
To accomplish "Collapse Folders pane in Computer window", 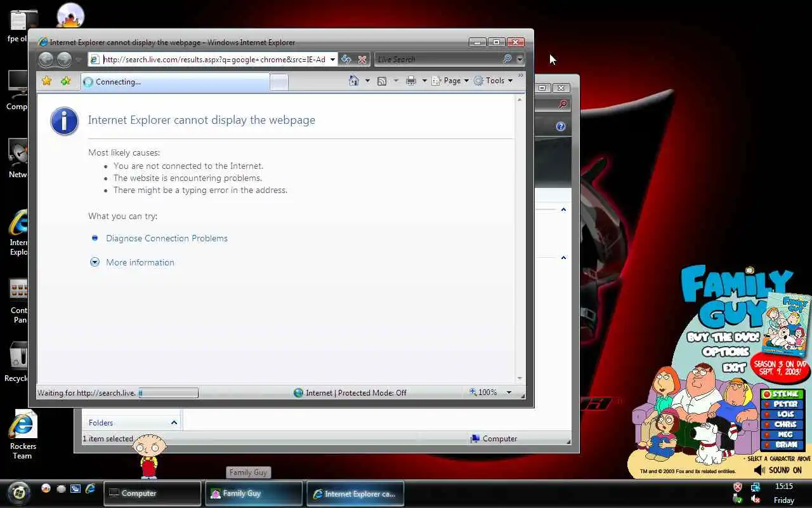I will pyautogui.click(x=174, y=422).
